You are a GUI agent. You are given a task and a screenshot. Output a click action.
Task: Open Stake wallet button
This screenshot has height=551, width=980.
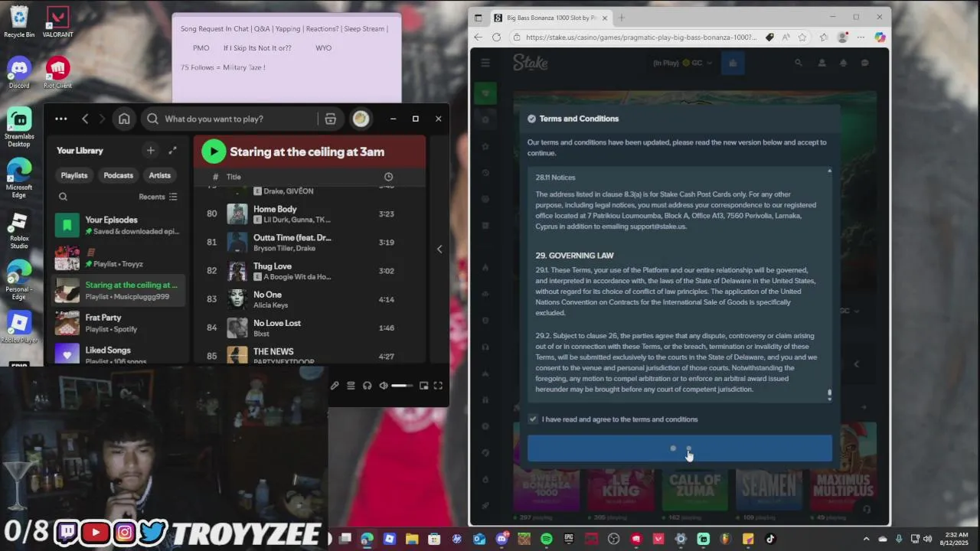733,63
